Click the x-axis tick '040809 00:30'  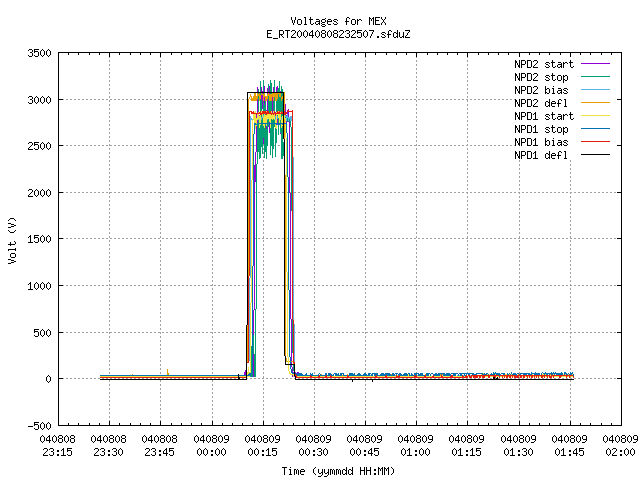pos(313,446)
